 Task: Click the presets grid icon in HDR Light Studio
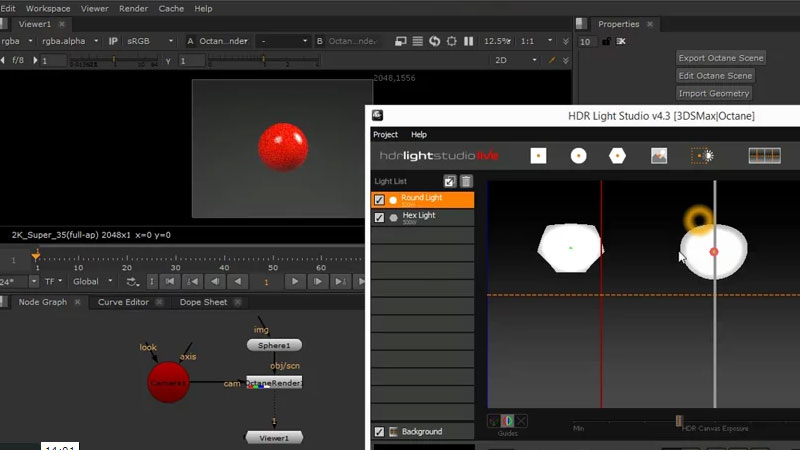(x=764, y=156)
